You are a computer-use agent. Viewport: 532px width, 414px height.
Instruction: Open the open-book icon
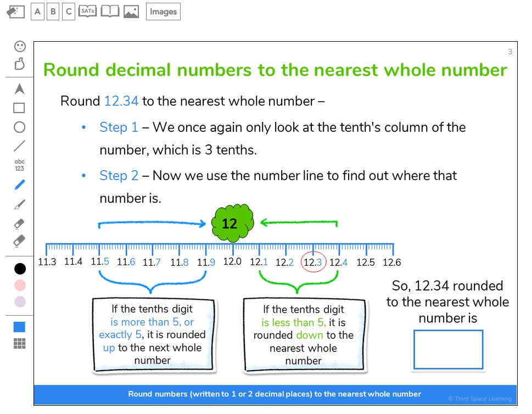pyautogui.click(x=110, y=12)
